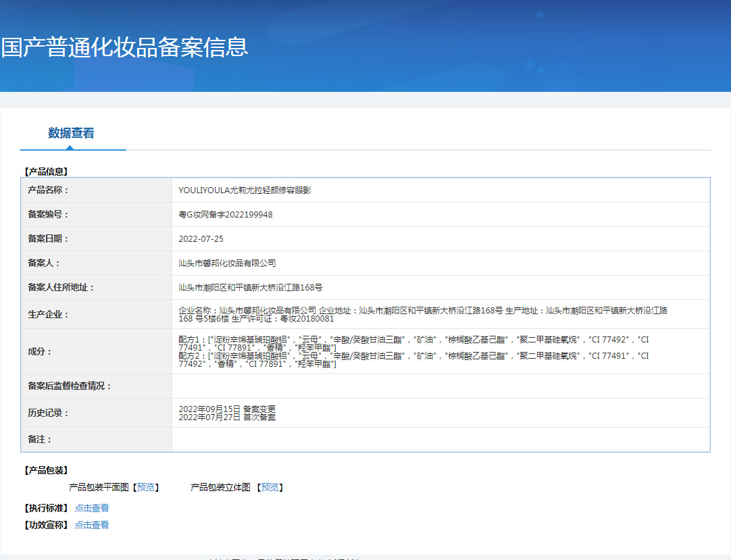Click the 备案人： row label
The height and width of the screenshot is (560, 731).
pos(44,263)
